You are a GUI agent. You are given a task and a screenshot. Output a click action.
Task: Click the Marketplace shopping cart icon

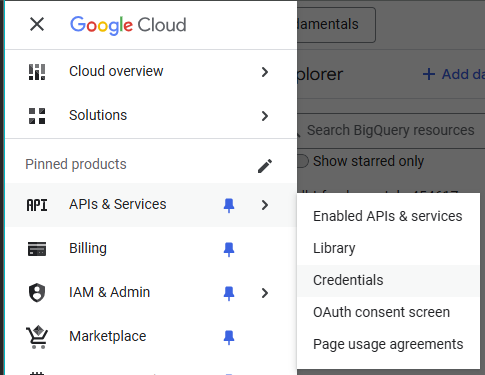[37, 337]
